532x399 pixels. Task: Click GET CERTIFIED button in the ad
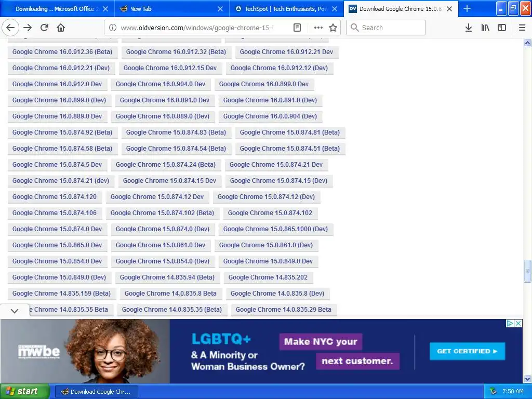click(467, 351)
